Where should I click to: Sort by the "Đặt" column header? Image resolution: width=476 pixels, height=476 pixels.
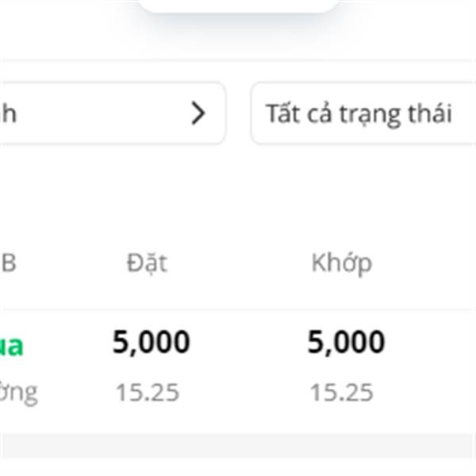click(x=147, y=263)
